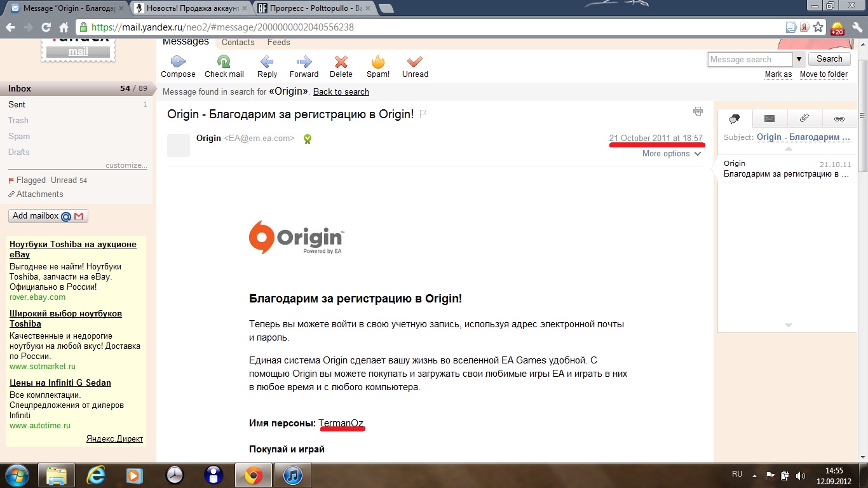This screenshot has height=488, width=868.
Task: Bookmark page with Chrome star icon
Action: 818,27
